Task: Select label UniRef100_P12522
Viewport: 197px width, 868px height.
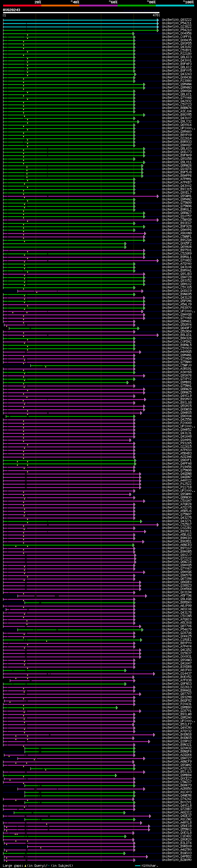Action: tap(177, 483)
